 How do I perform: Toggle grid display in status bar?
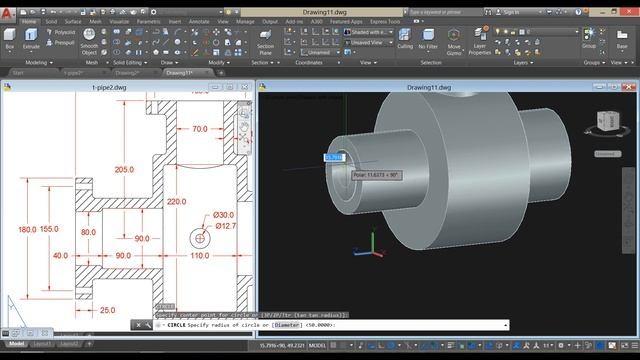coord(333,345)
